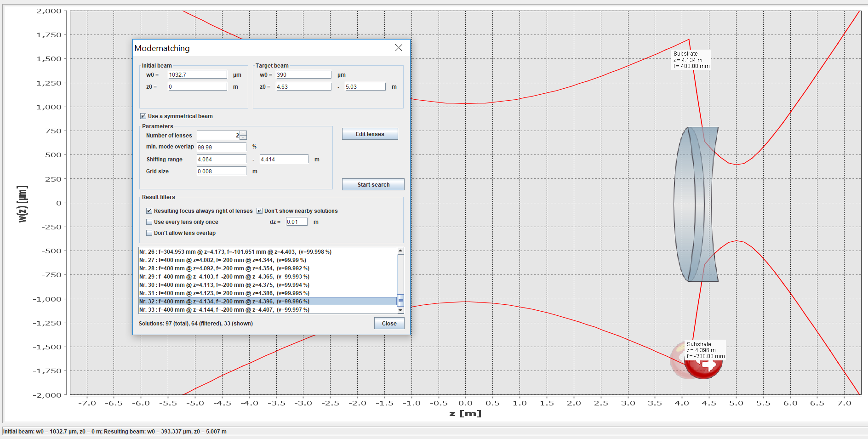Screen dimensions: 868x439
Task: Click the target z0 upper bound 5.03 field
Action: [365, 86]
